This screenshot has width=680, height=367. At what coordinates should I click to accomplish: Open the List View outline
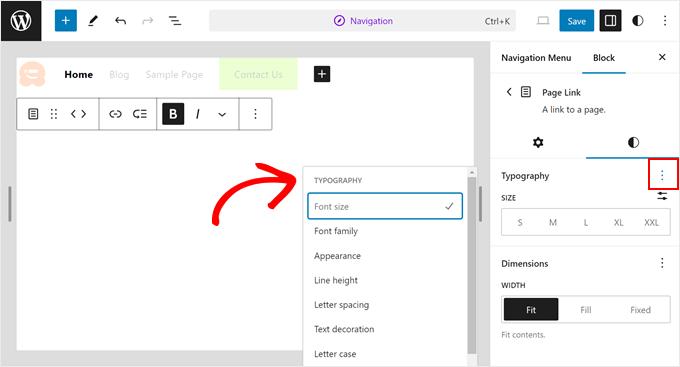pyautogui.click(x=175, y=21)
